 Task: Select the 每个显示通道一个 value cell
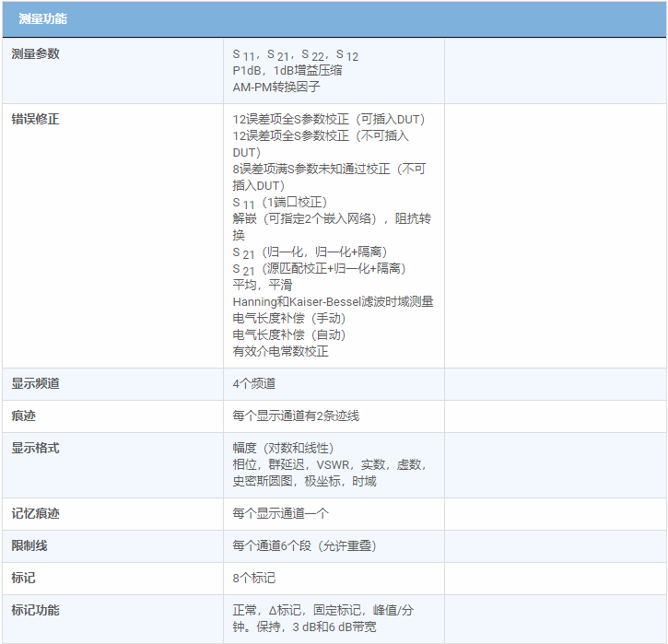pyautogui.click(x=280, y=513)
